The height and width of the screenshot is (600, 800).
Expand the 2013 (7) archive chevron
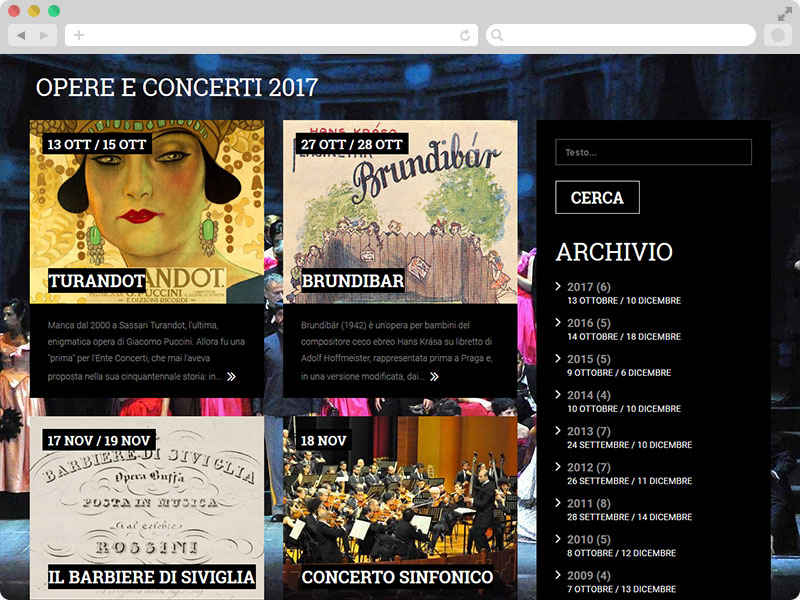click(558, 430)
